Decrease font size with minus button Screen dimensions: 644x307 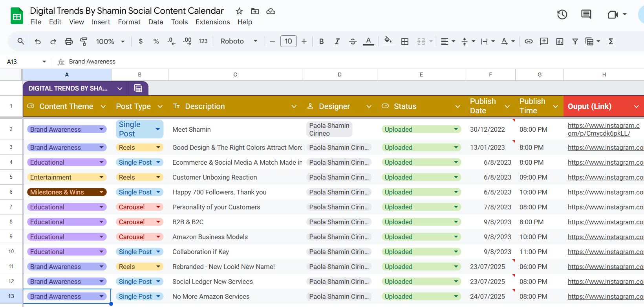[x=273, y=41]
